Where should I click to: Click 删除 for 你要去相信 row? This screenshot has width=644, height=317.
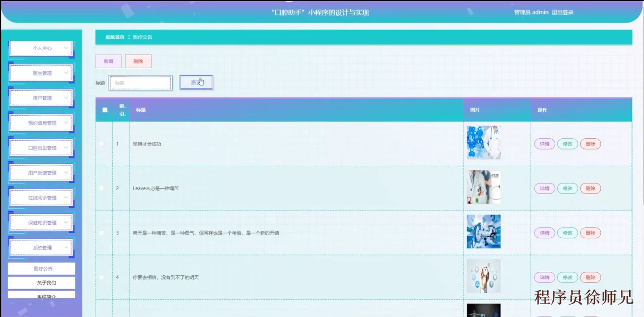tap(591, 278)
